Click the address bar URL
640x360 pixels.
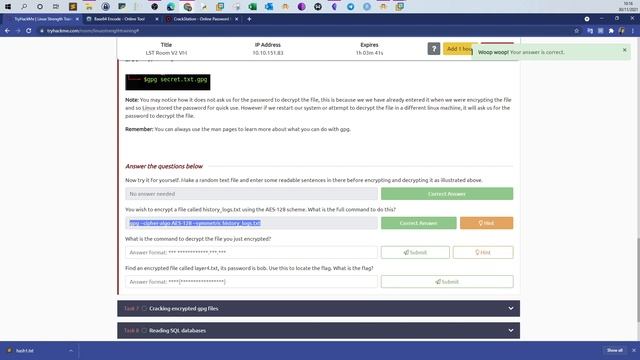point(93,31)
